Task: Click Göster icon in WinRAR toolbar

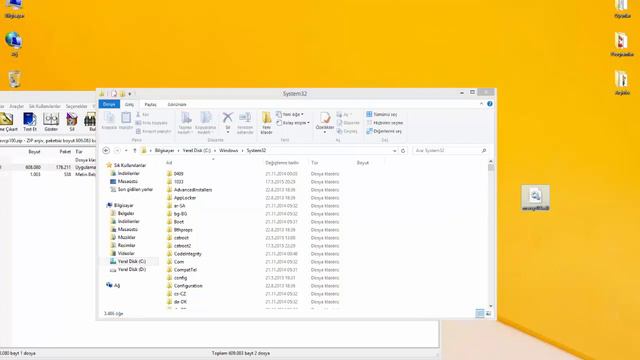Action: coord(51,122)
